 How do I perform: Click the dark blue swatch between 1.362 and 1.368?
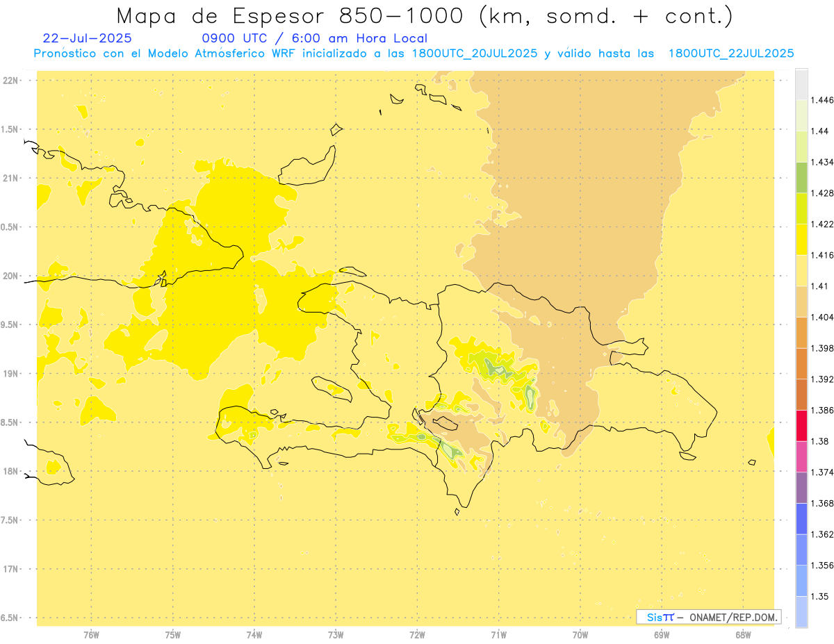tap(801, 518)
